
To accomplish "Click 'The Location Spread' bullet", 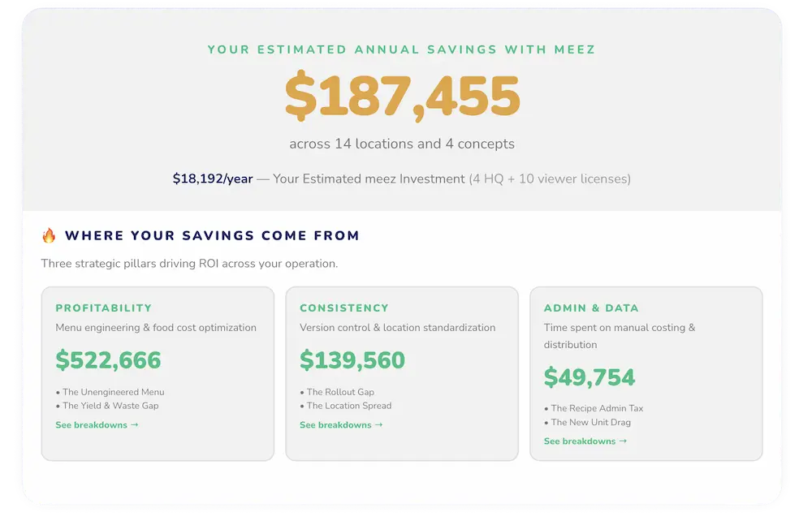I will [346, 406].
